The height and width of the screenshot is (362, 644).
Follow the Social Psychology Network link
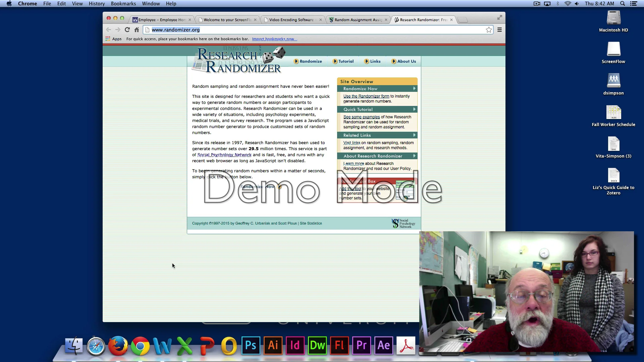224,155
